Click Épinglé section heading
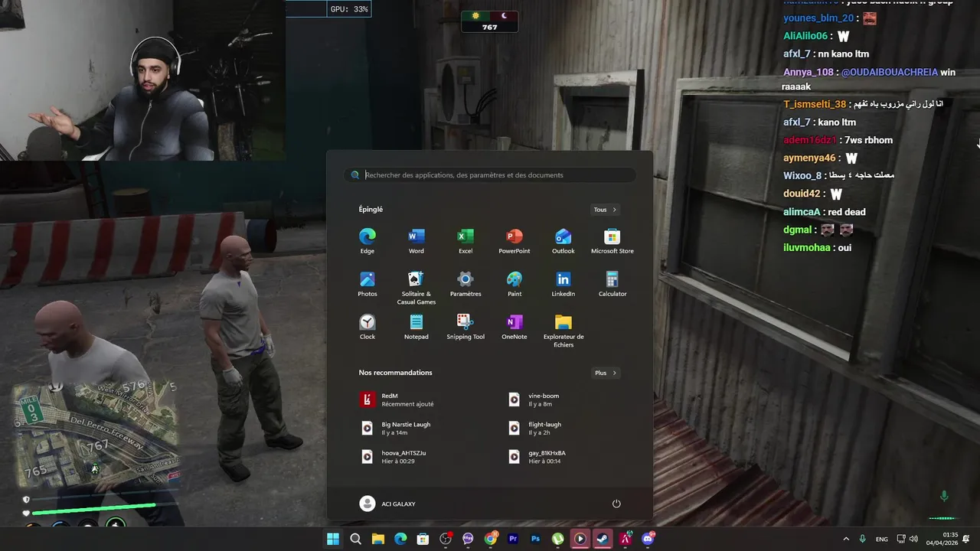980x551 pixels. click(x=371, y=210)
